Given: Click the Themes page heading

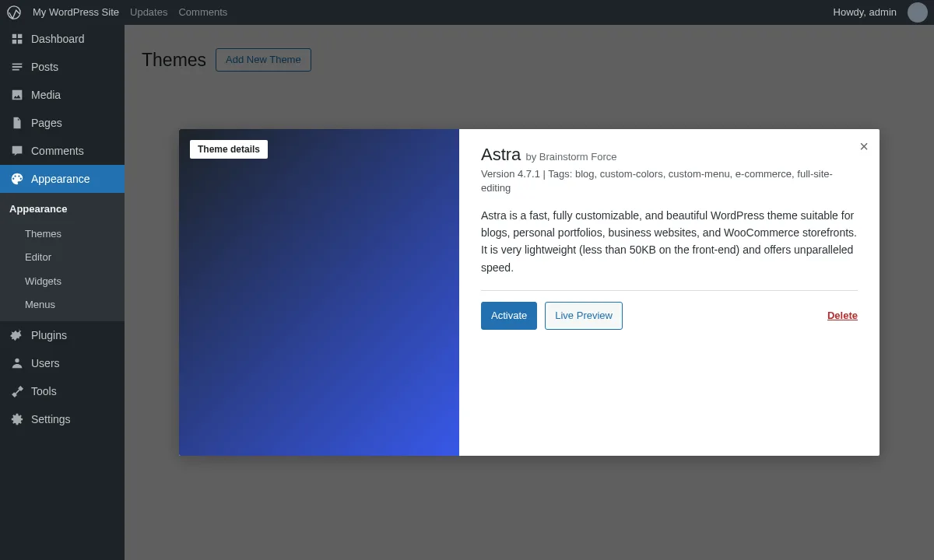Looking at the screenshot, I should [174, 60].
